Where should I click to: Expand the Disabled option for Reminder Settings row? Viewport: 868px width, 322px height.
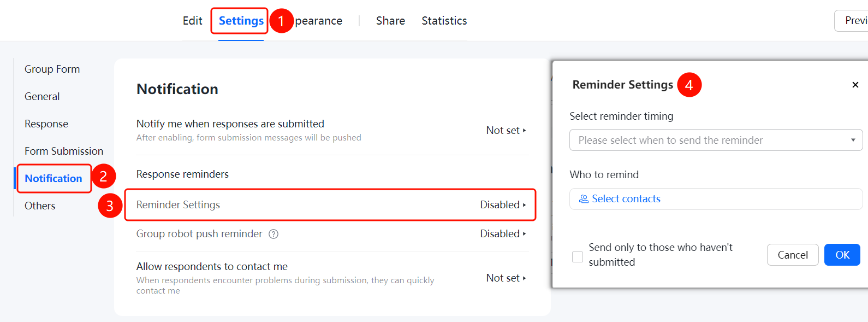pyautogui.click(x=503, y=205)
